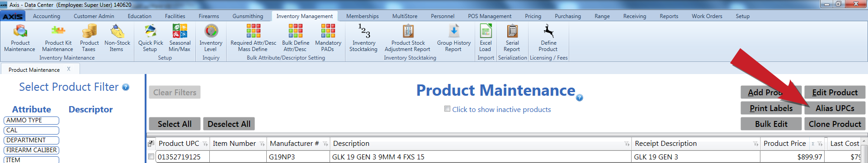Screen dimensions: 868x163
Task: Click help icon beside Product Maintenance title
Action: click(x=580, y=98)
